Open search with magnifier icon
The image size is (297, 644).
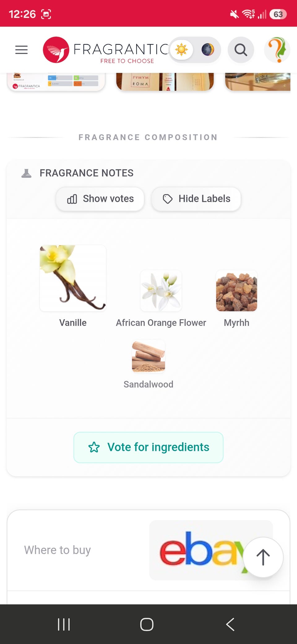click(x=241, y=50)
